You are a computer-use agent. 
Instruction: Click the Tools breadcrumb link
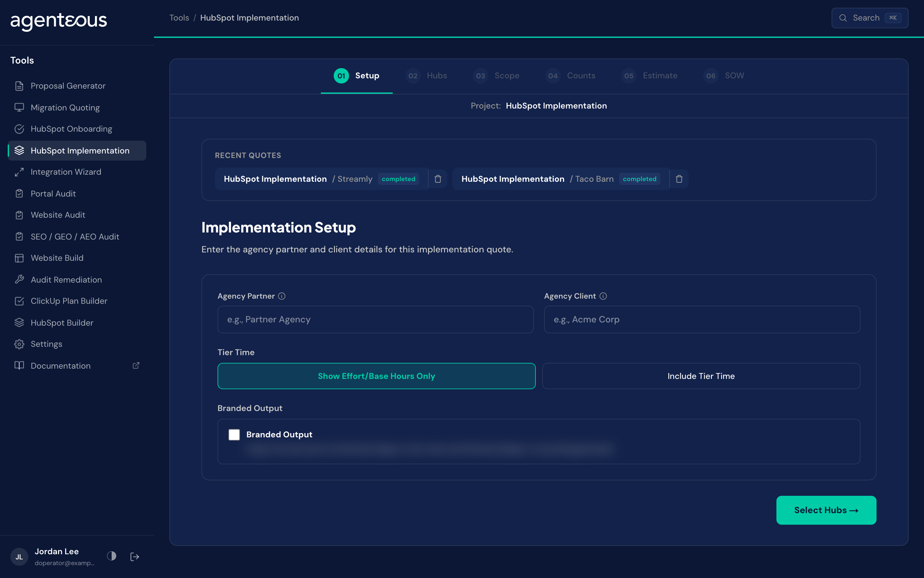click(x=179, y=18)
